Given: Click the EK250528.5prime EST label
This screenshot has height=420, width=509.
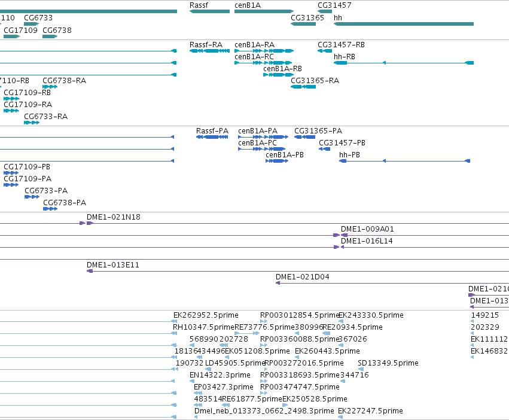Looking at the screenshot, I should tap(315, 399).
